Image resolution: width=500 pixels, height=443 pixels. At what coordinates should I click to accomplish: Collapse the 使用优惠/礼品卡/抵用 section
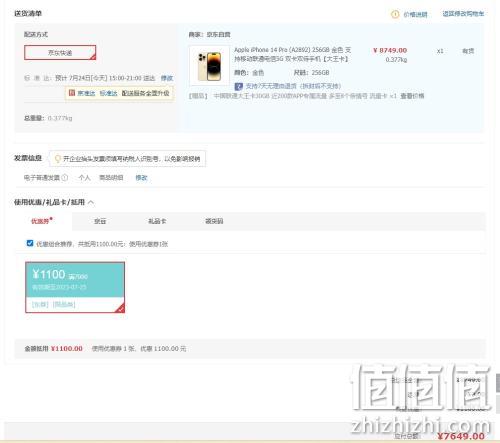91,202
